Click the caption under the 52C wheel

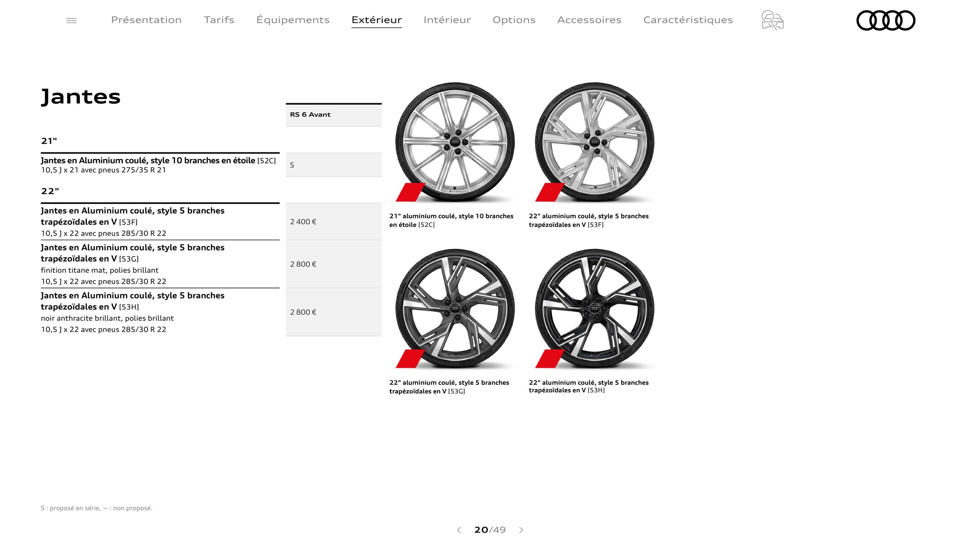click(451, 220)
